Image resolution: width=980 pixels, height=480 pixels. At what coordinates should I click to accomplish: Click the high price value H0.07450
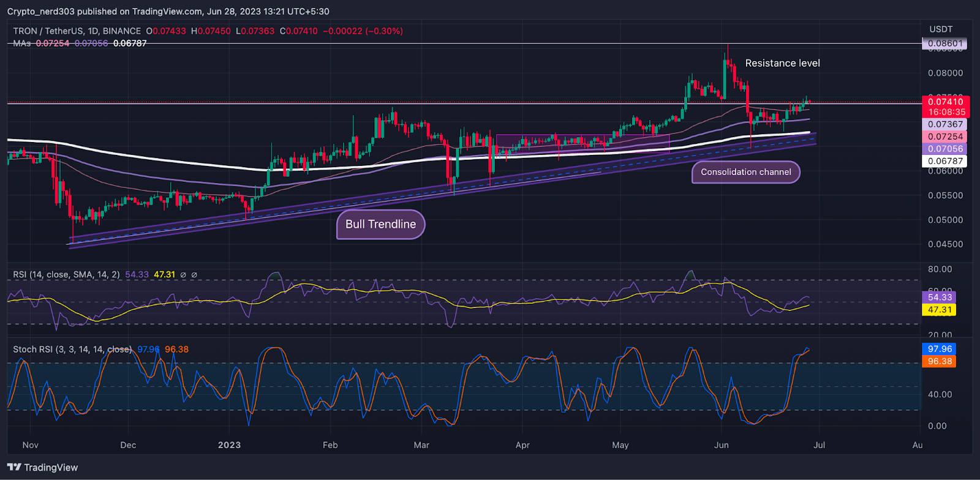click(x=211, y=31)
